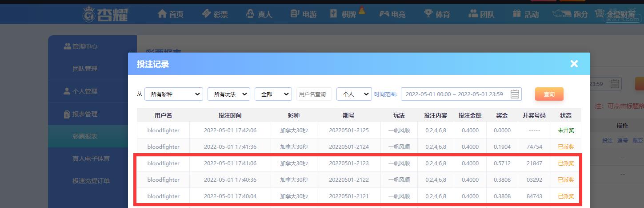Open 极速充提订单 in the sidebar
The height and width of the screenshot is (208, 644).
91,181
